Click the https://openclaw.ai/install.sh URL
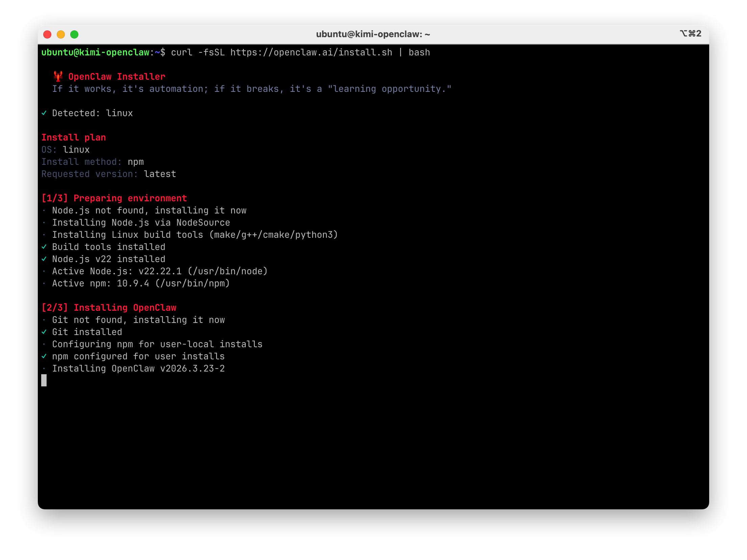The image size is (747, 560). pyautogui.click(x=311, y=52)
